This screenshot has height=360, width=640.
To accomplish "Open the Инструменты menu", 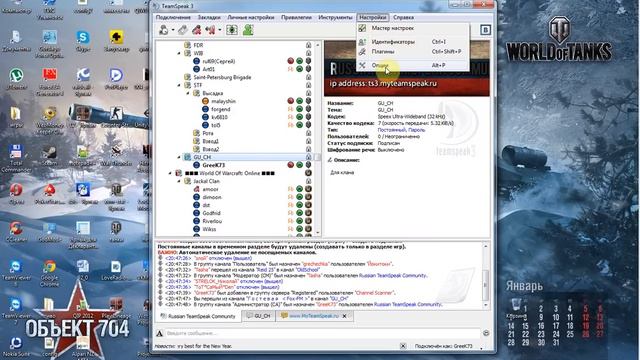I will coord(335,18).
